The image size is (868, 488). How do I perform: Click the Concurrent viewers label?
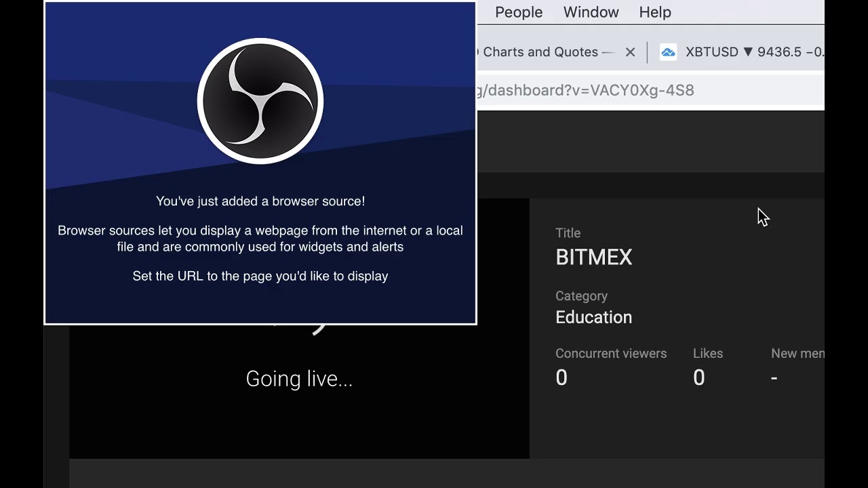611,354
